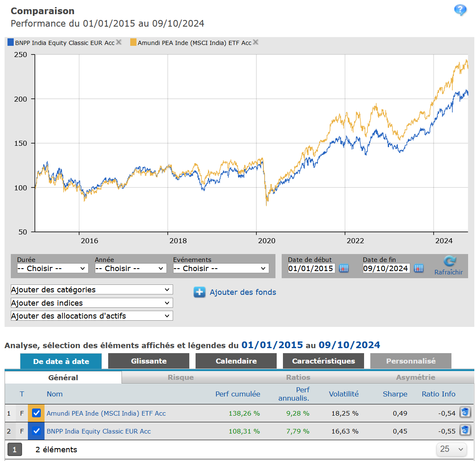Switch to the Glissante tab

pyautogui.click(x=149, y=361)
